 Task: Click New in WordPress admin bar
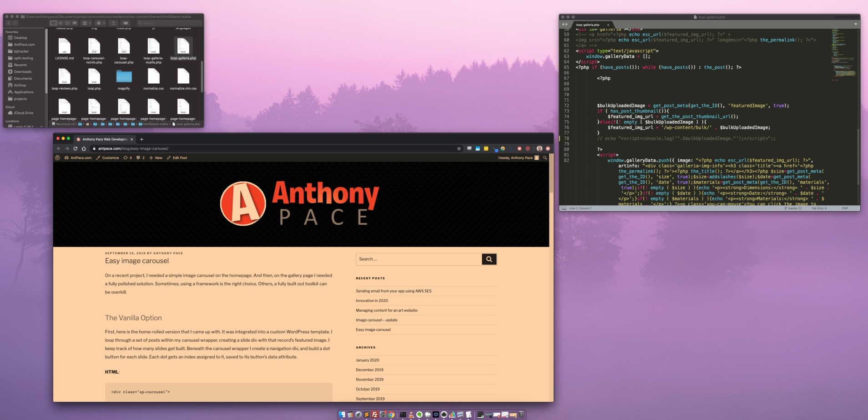pos(156,158)
